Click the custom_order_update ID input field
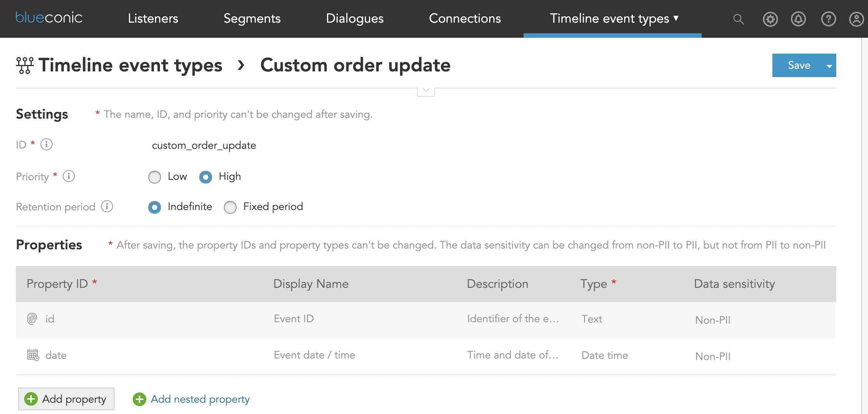 204,145
